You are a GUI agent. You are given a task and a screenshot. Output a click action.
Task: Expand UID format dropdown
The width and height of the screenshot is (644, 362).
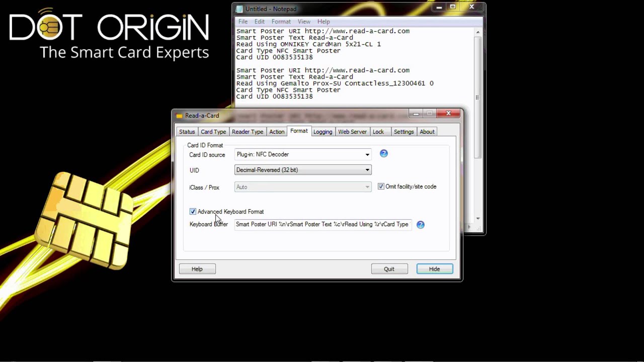(303, 170)
